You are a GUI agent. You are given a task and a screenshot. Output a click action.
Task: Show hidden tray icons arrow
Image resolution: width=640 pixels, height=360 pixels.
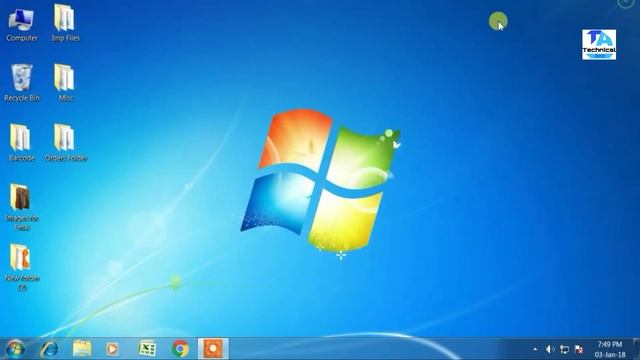(535, 349)
